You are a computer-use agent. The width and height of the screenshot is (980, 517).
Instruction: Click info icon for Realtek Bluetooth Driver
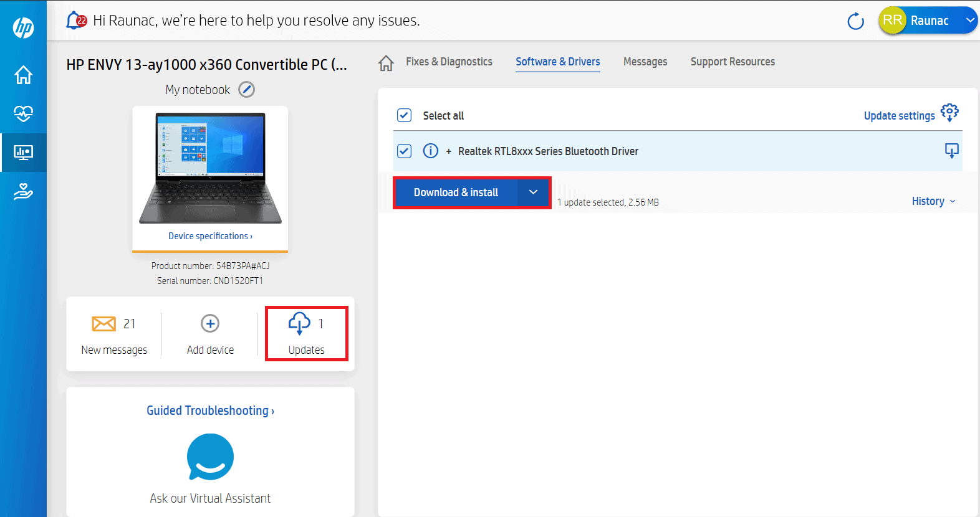430,151
